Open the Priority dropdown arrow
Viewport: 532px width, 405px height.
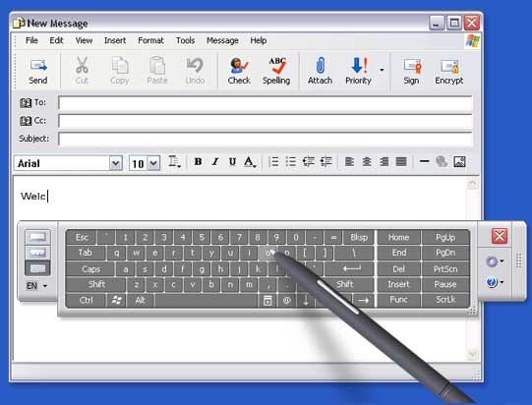coord(382,70)
